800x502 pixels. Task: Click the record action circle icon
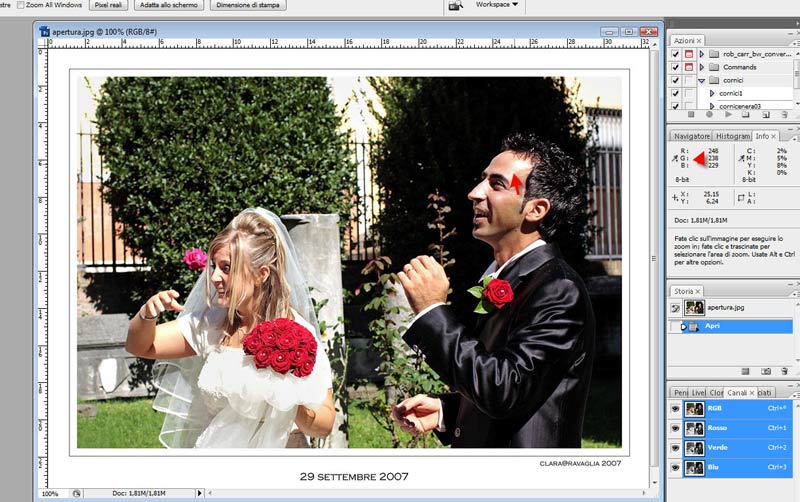(709, 115)
